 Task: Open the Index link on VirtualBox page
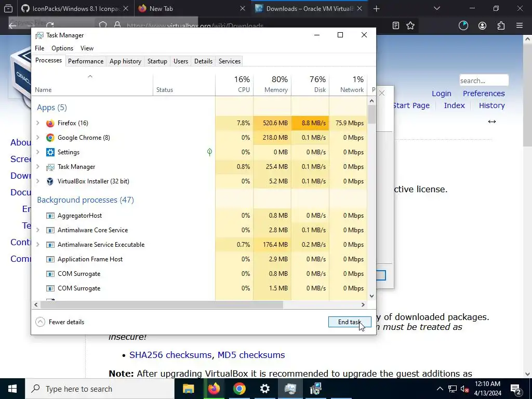point(454,105)
